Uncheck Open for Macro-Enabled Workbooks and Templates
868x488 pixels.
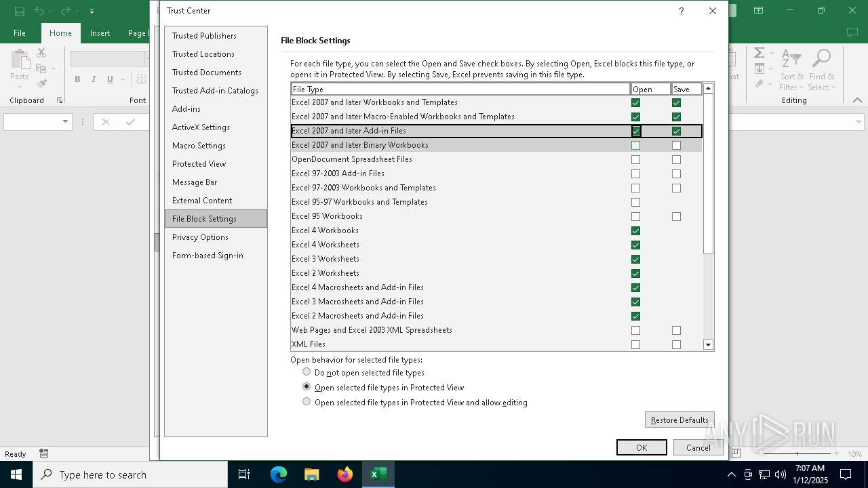coord(635,117)
